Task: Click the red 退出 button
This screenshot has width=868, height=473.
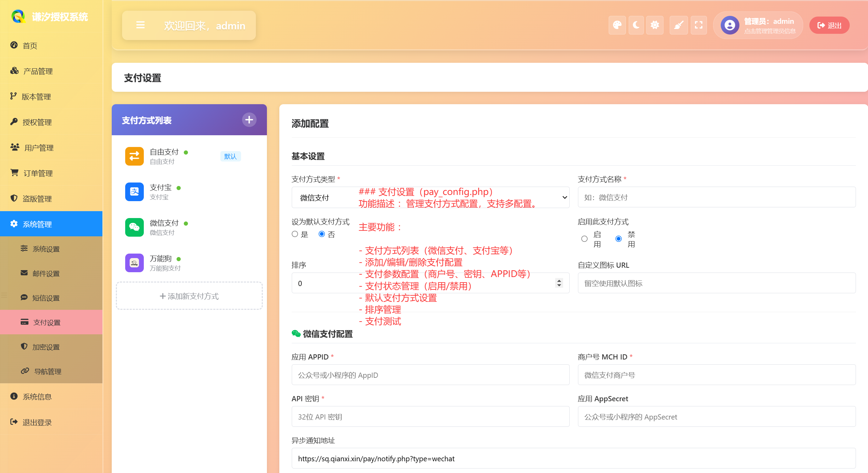Action: click(x=829, y=25)
